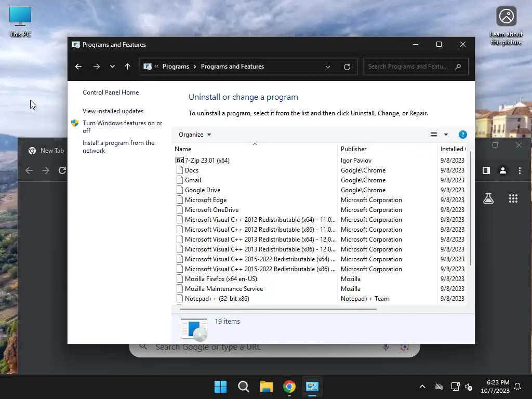Click the Programs and Features window title icon
Image resolution: width=532 pixels, height=399 pixels.
pos(76,45)
